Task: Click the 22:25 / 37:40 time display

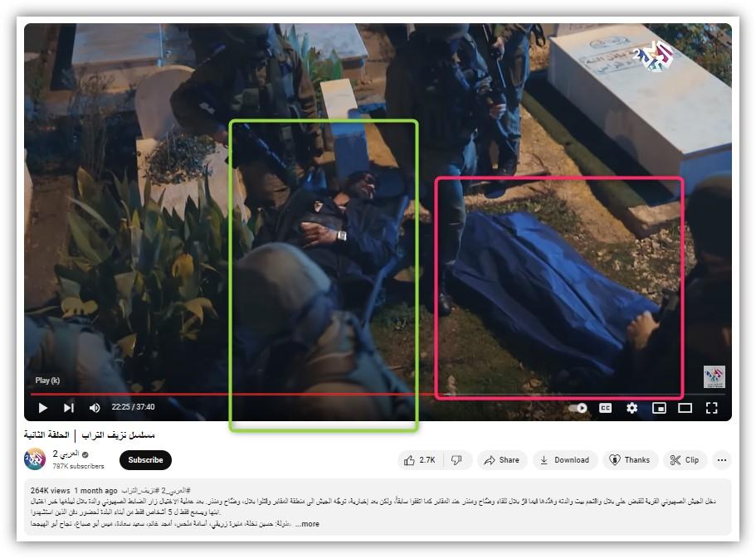Action: tap(133, 407)
